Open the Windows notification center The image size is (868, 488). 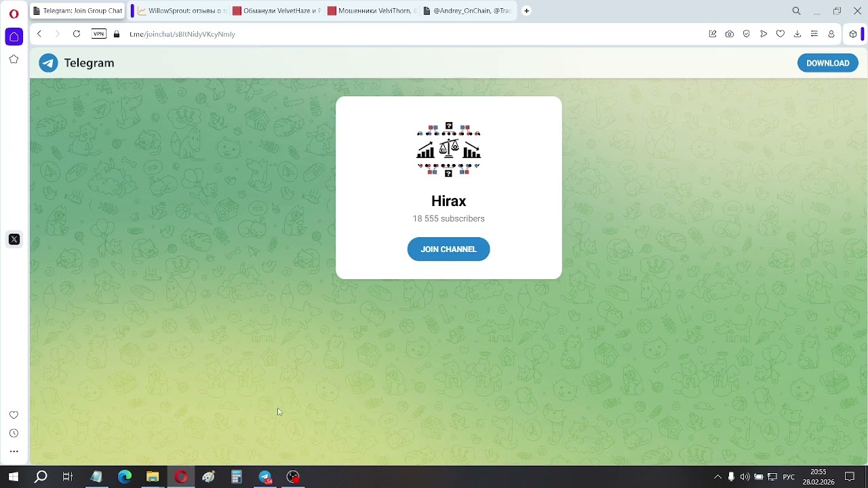tap(850, 477)
